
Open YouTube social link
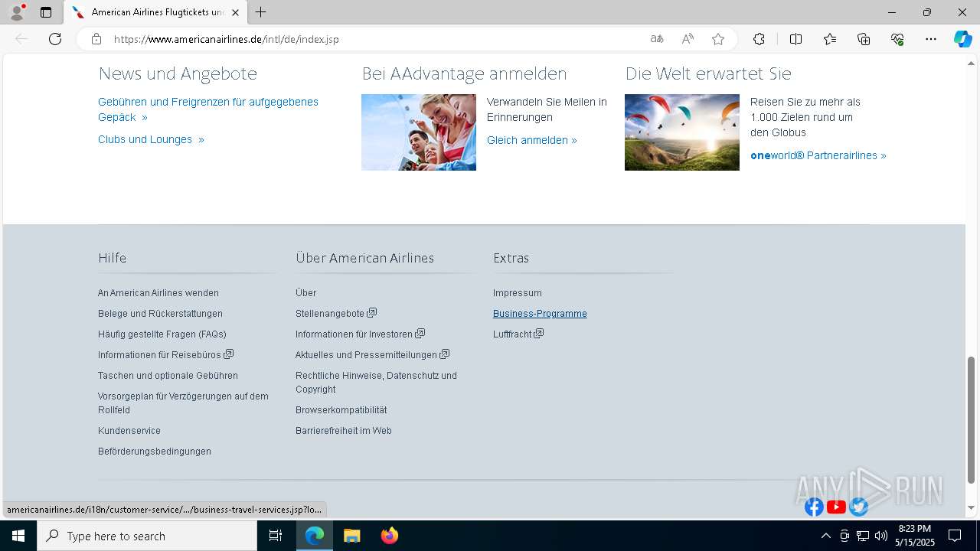(x=836, y=507)
